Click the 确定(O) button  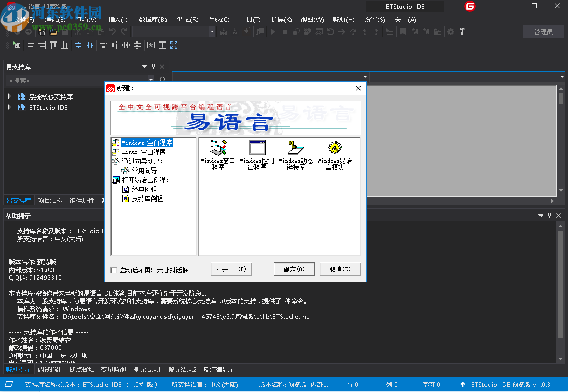[294, 269]
